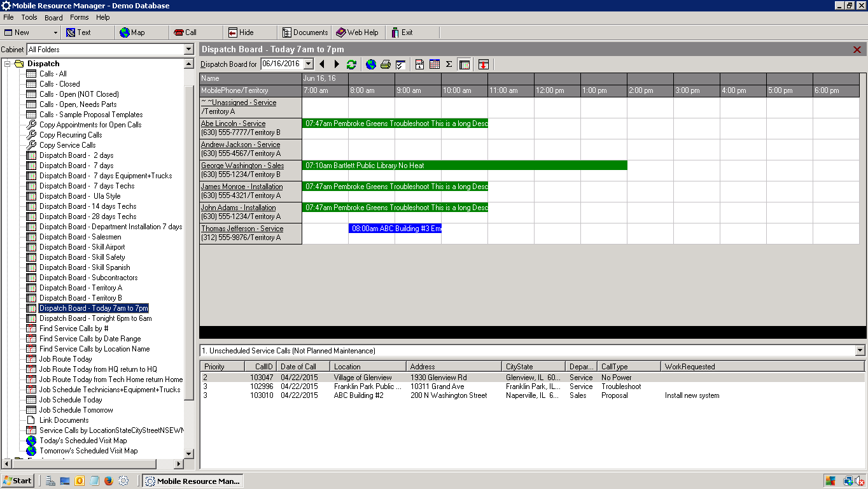Click the Windows Start button

pyautogui.click(x=17, y=481)
